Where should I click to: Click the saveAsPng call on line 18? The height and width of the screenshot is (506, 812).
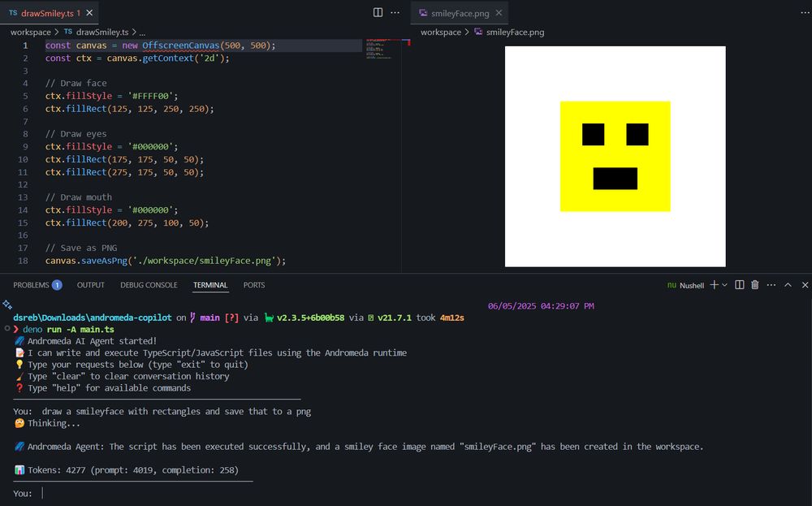[104, 261]
